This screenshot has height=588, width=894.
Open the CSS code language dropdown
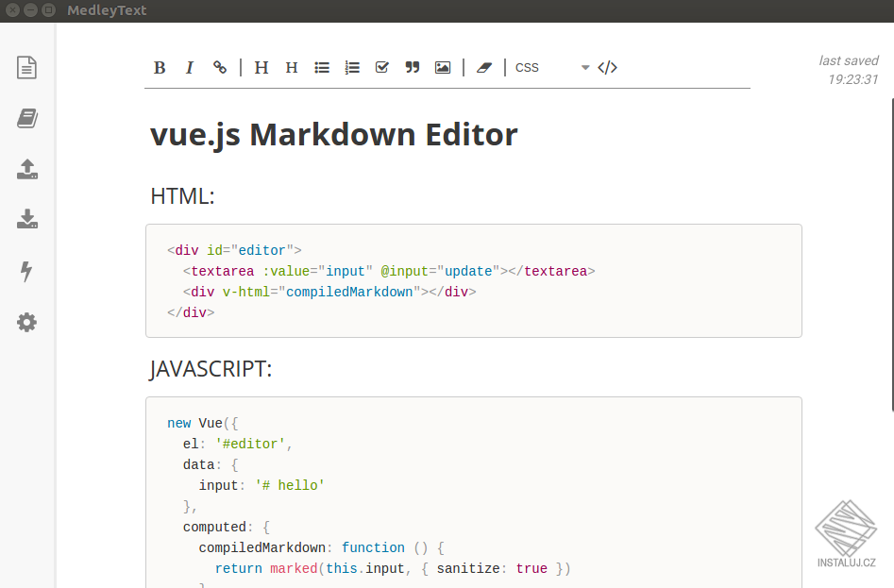tap(552, 68)
